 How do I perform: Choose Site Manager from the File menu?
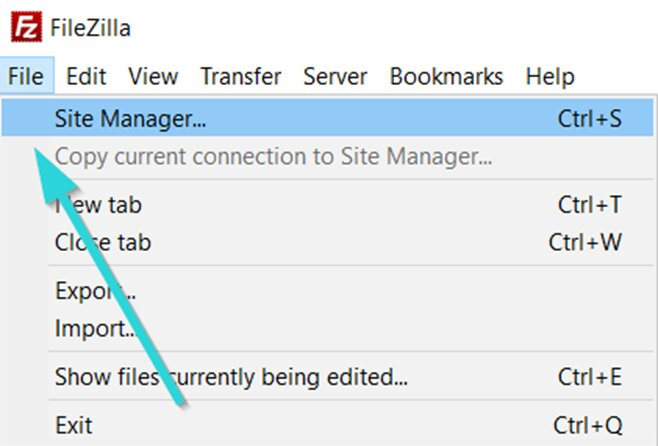(x=327, y=118)
